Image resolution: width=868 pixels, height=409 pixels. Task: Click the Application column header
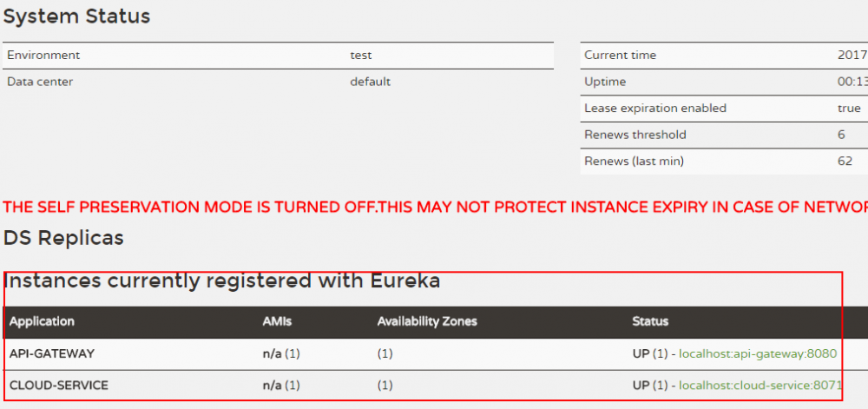click(42, 321)
